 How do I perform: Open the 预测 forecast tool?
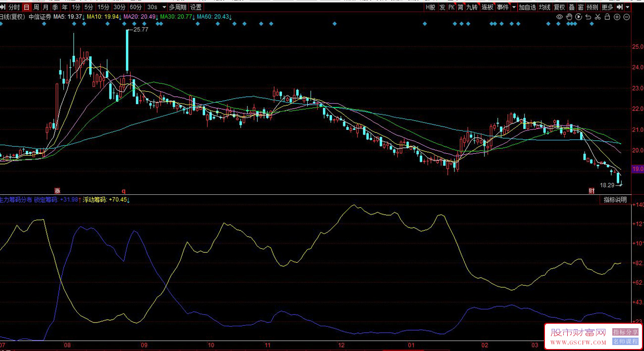(x=593, y=7)
